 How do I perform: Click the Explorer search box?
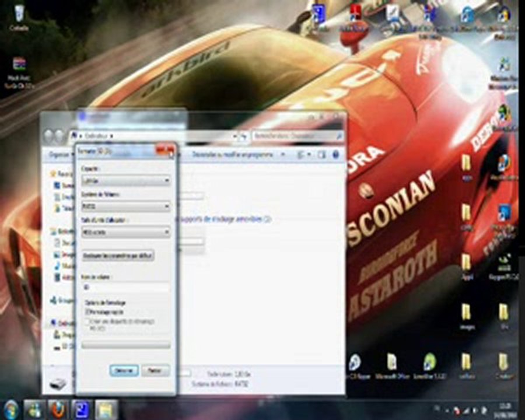pos(297,136)
